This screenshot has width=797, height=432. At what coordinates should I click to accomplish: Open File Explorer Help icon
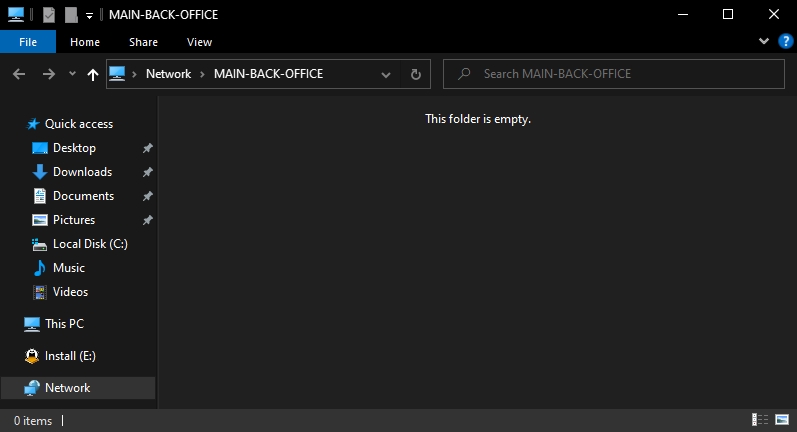[x=785, y=42]
